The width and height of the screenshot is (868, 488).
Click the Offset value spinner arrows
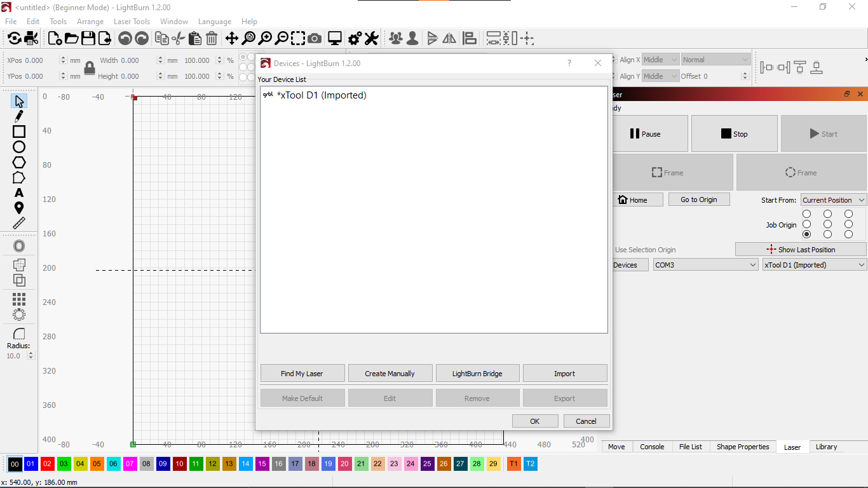click(x=745, y=76)
